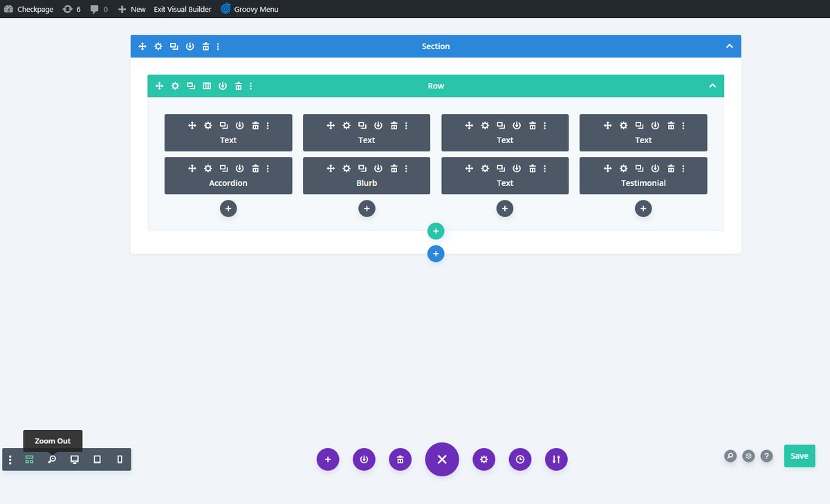Collapse the Row with chevron arrow

(712, 86)
